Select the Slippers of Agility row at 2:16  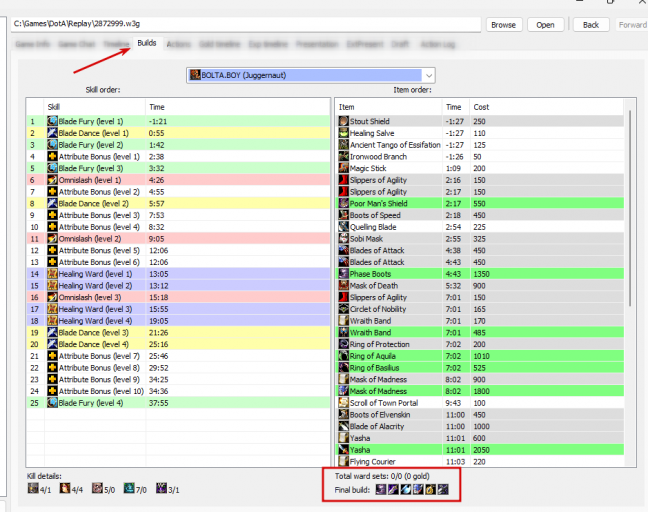click(480, 180)
